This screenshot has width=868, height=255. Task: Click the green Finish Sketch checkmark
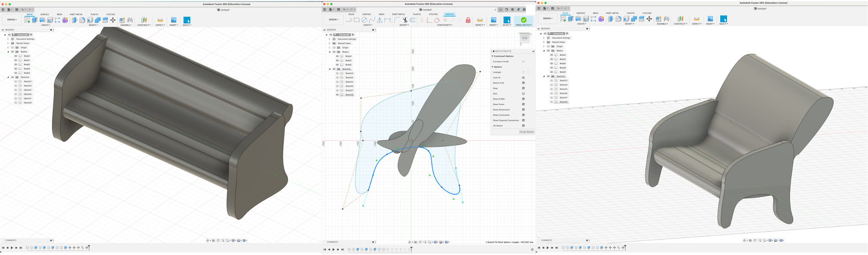click(x=523, y=20)
